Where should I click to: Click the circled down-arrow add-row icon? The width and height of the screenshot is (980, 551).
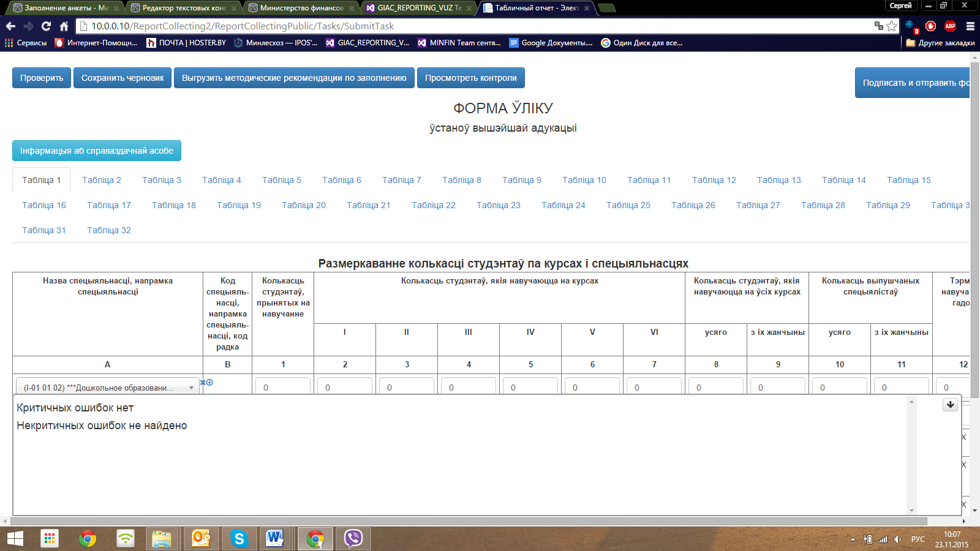click(x=209, y=383)
